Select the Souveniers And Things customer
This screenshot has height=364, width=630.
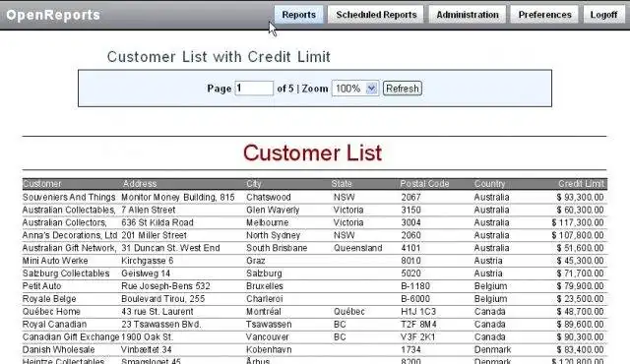click(69, 197)
